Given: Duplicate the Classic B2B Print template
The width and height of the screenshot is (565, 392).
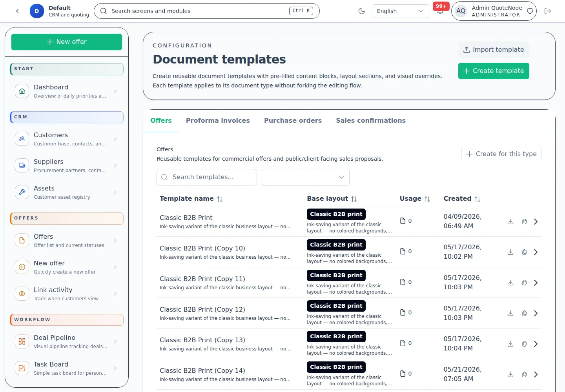Looking at the screenshot, I should pyautogui.click(x=524, y=221).
